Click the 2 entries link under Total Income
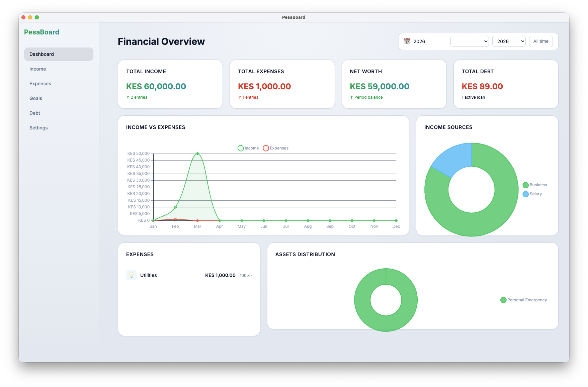This screenshot has width=588, height=387. (137, 97)
